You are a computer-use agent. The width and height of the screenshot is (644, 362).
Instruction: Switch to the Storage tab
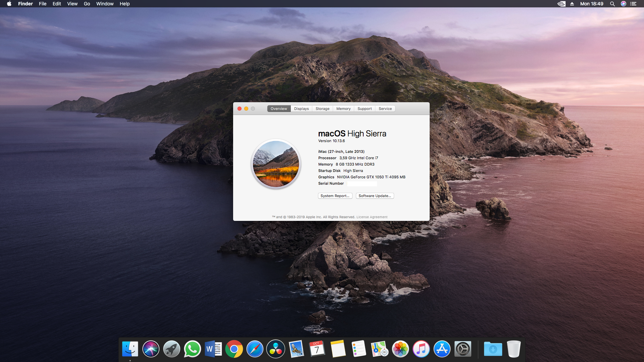pyautogui.click(x=322, y=109)
